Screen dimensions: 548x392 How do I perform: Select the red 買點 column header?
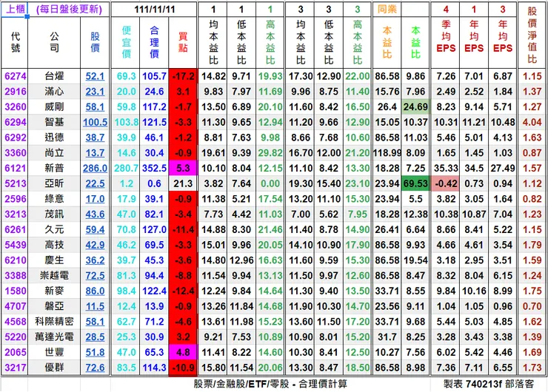(x=183, y=42)
